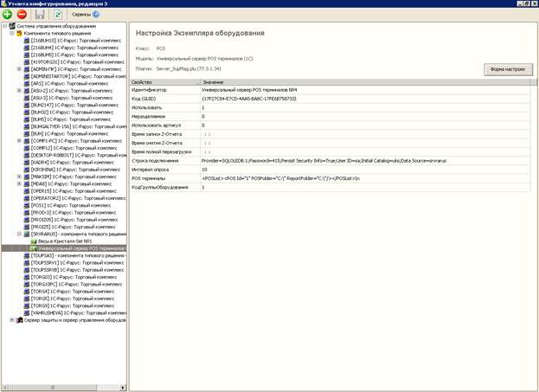The width and height of the screenshot is (539, 392).
Task: Click computer icon beside [OPER15]
Action: pos(27,191)
